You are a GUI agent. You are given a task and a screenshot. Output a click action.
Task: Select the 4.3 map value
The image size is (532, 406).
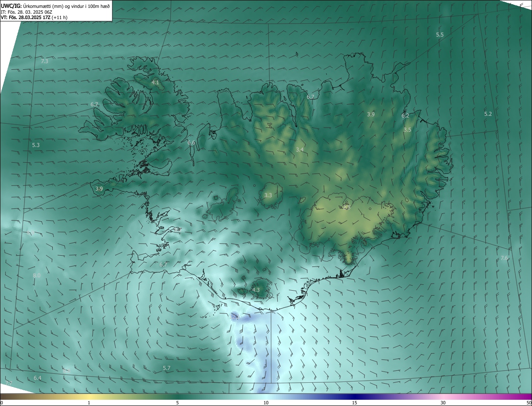click(x=256, y=290)
